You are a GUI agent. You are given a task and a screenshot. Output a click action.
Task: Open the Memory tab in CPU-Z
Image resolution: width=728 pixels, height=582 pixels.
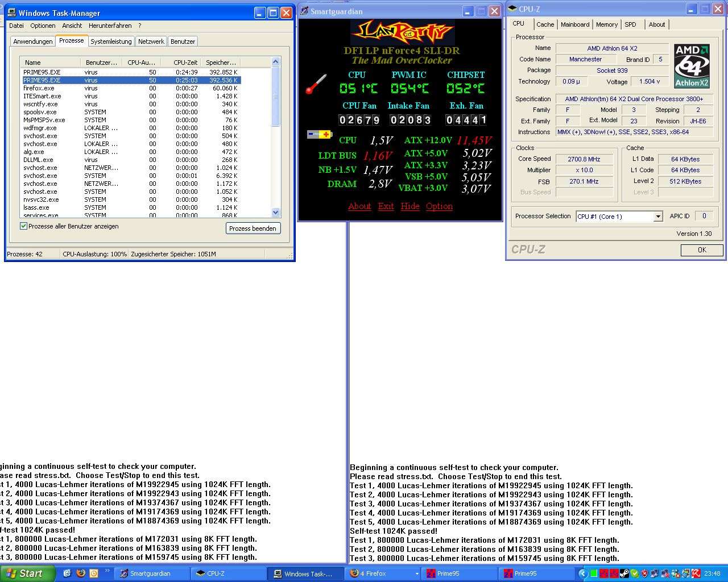607,24
